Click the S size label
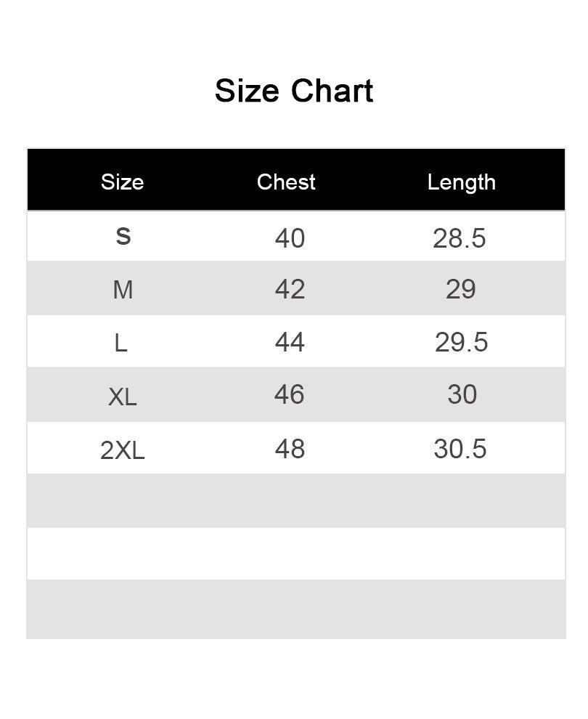This screenshot has width=588, height=719. click(x=123, y=237)
